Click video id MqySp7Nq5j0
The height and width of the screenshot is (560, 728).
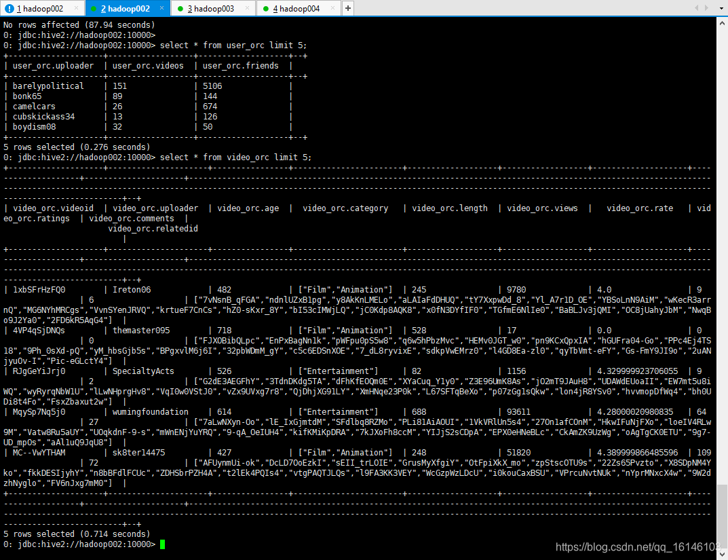pos(39,412)
